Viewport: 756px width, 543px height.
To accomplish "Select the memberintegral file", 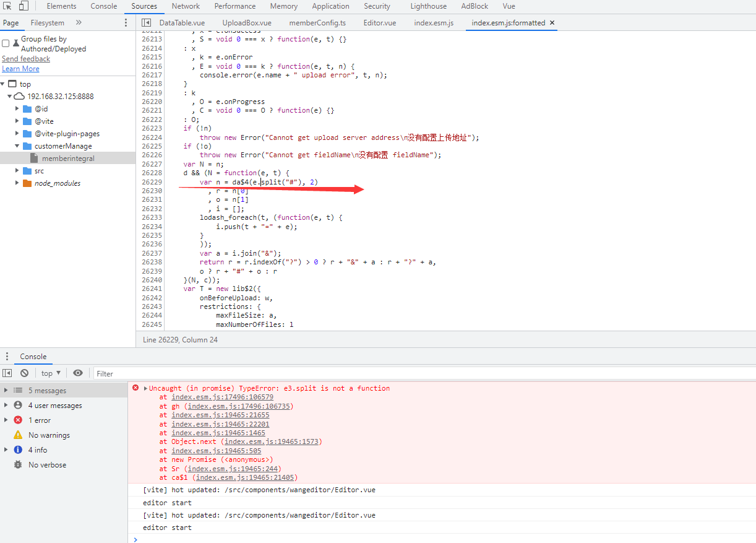I will point(68,159).
